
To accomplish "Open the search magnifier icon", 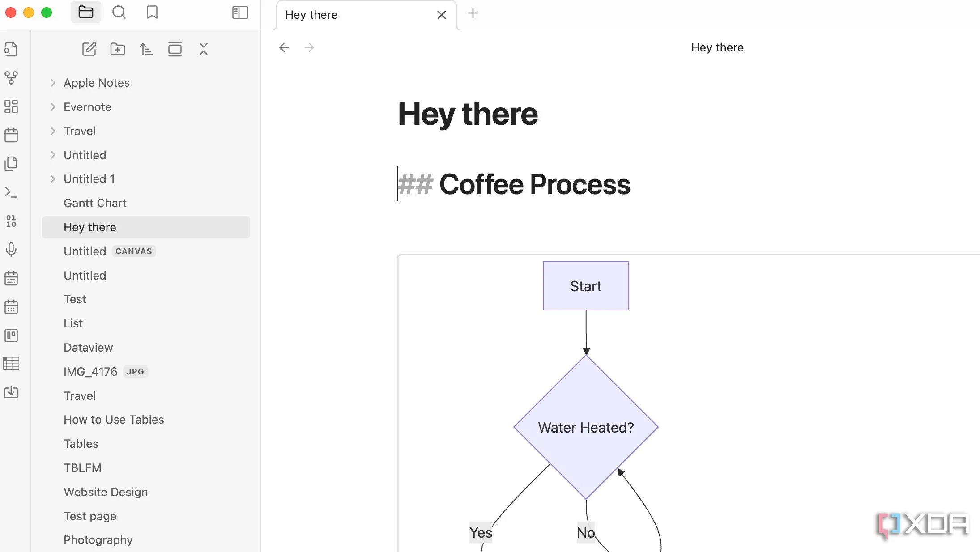I will pos(119,13).
